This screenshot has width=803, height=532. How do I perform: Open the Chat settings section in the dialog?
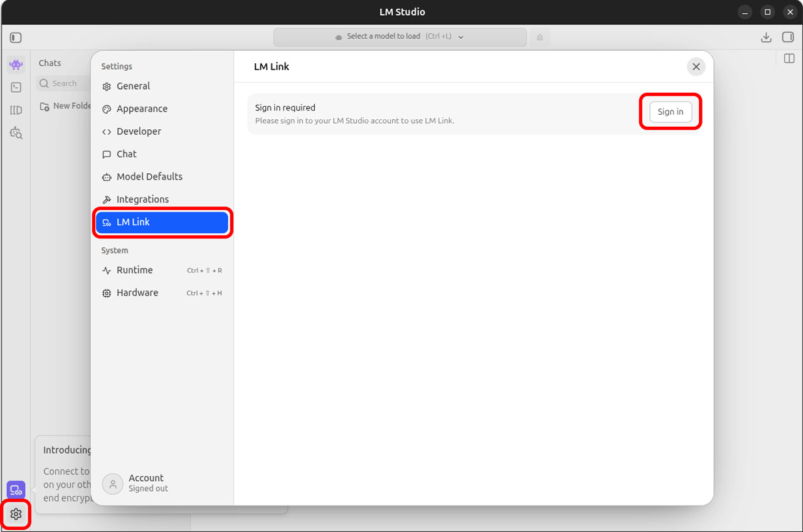tap(162, 154)
